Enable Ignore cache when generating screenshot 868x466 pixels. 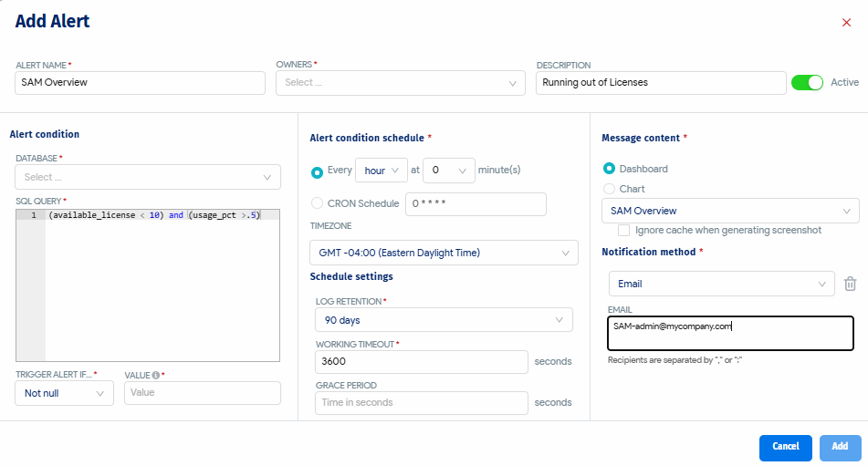pyautogui.click(x=624, y=231)
